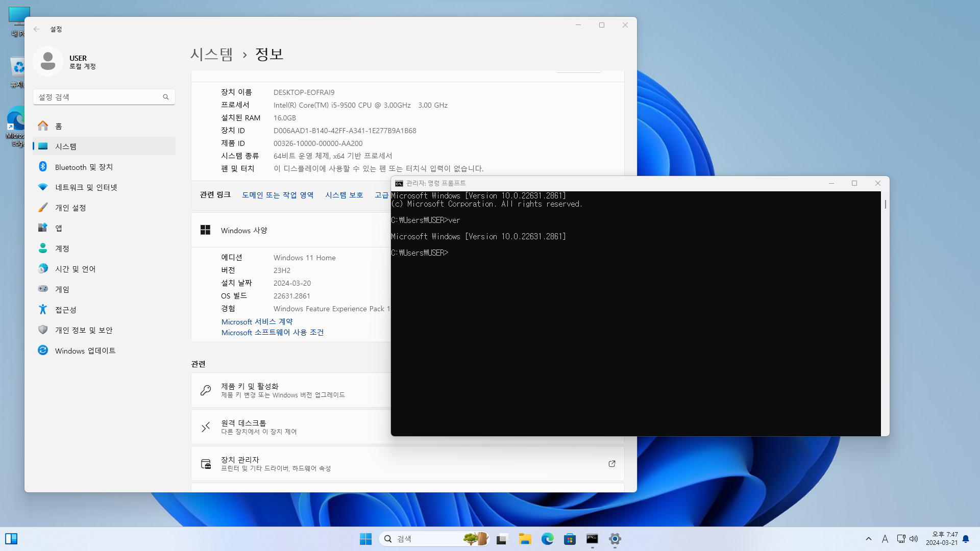Click the OS build value 22631.2861

292,296
